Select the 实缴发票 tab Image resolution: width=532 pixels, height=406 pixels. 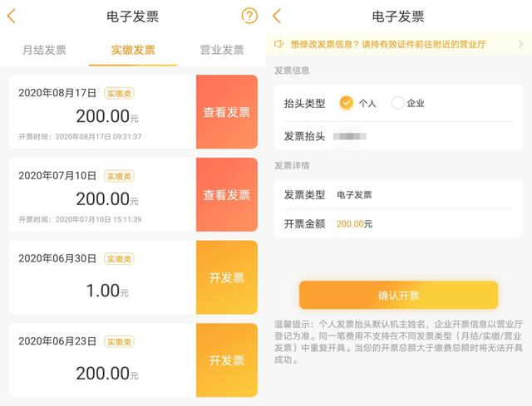(133, 50)
